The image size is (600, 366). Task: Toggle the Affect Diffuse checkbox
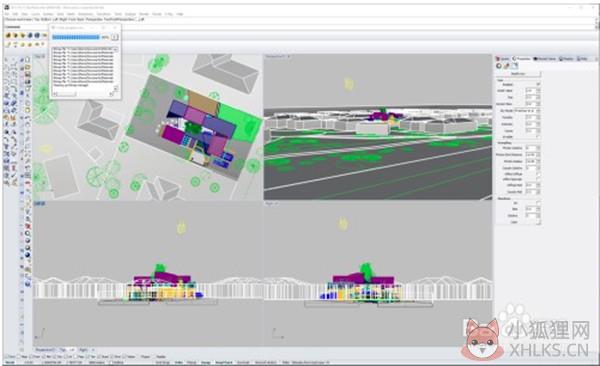click(x=538, y=174)
